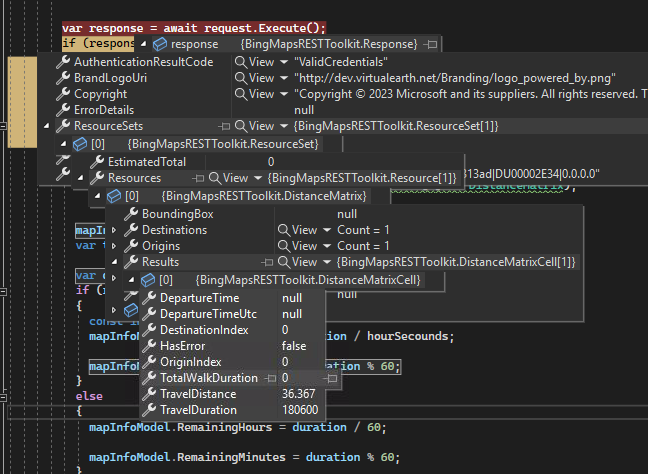Click the wrench icon beside EstimatedTotal

(x=97, y=162)
